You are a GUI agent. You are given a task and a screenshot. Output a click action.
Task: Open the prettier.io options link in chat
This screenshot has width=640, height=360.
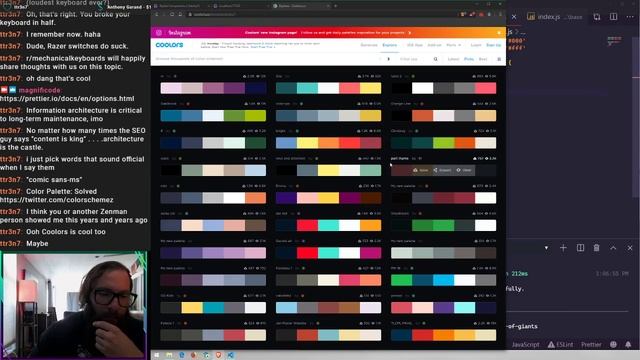pos(67,99)
